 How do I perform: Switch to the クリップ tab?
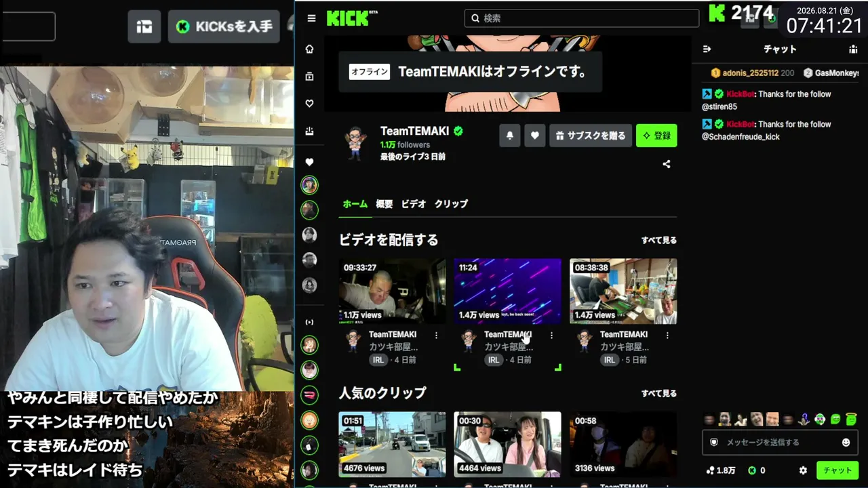click(451, 204)
